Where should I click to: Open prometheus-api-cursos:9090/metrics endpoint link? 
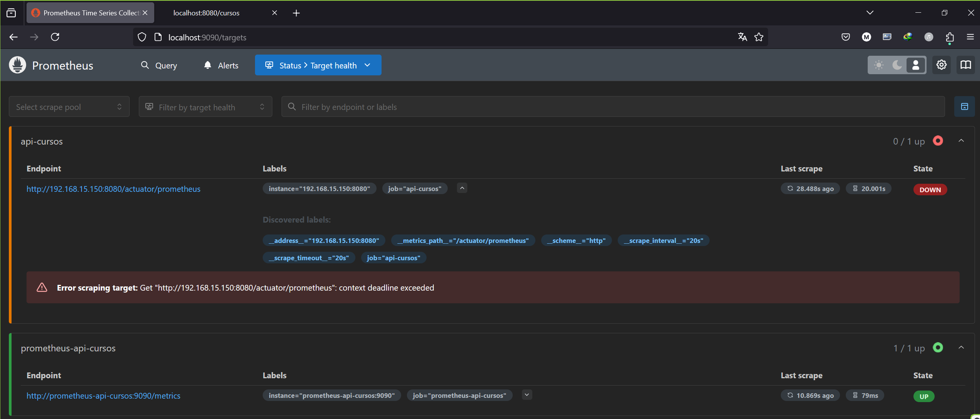[x=103, y=396]
